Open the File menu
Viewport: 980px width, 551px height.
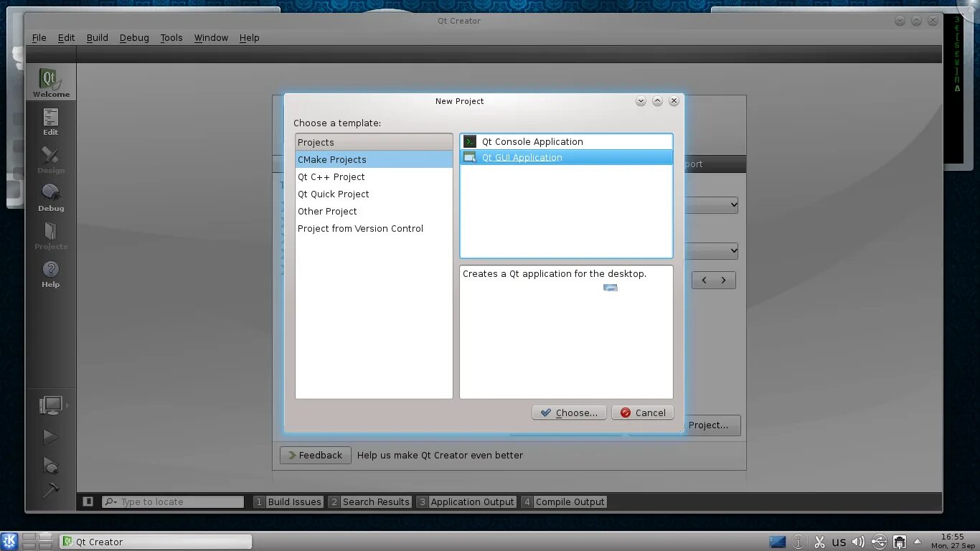(x=39, y=37)
